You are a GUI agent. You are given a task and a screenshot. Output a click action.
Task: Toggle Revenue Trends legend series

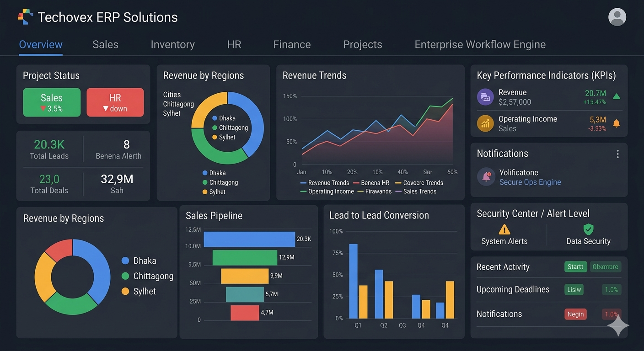click(x=324, y=183)
